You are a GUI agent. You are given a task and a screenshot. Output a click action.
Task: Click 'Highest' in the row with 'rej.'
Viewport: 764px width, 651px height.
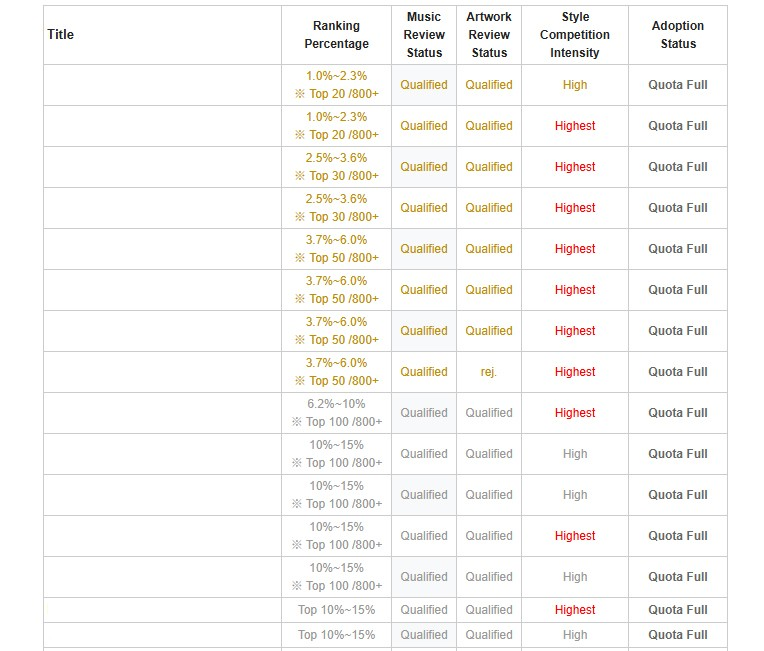click(575, 372)
